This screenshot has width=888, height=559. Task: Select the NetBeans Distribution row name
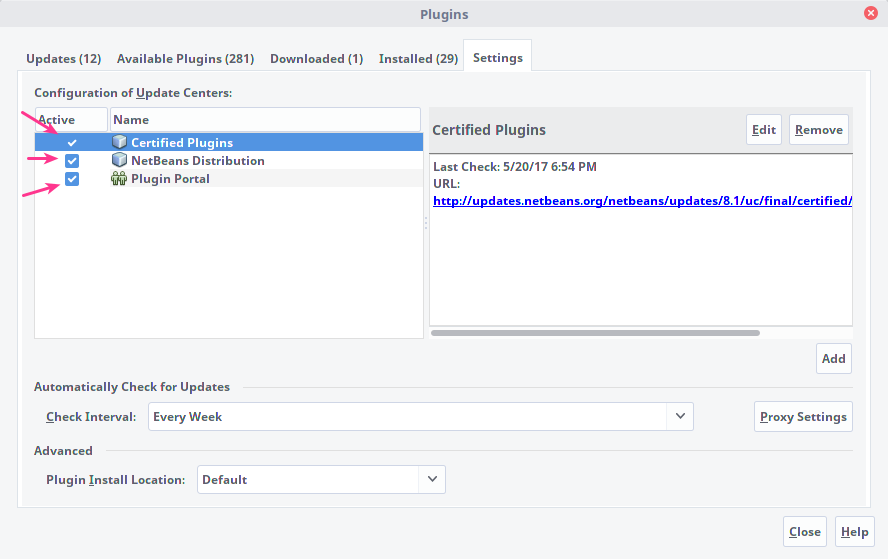pyautogui.click(x=198, y=160)
